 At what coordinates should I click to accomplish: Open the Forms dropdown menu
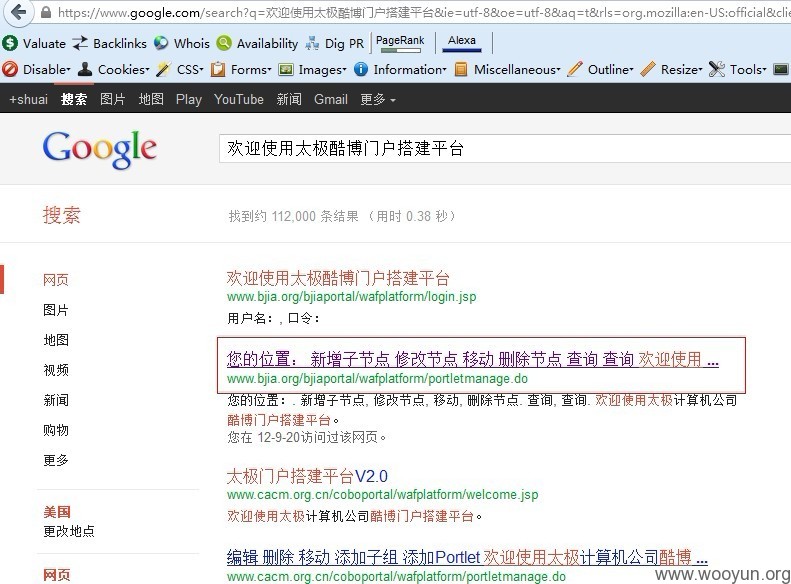251,70
